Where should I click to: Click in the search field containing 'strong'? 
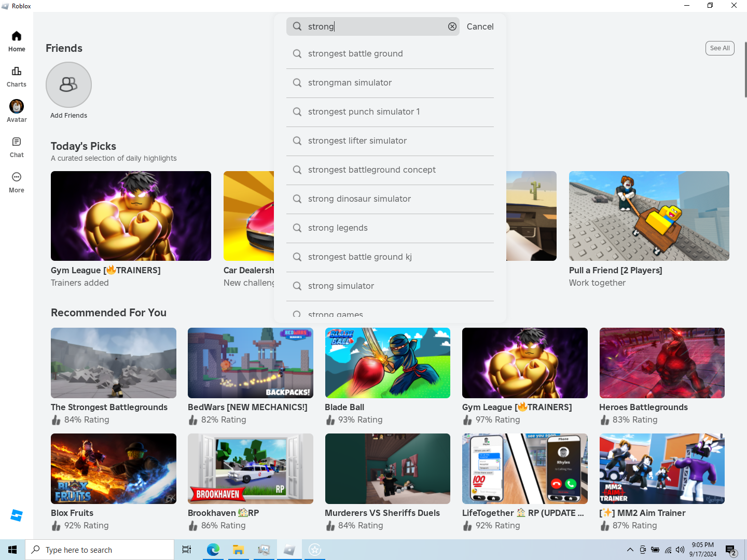coord(373,26)
